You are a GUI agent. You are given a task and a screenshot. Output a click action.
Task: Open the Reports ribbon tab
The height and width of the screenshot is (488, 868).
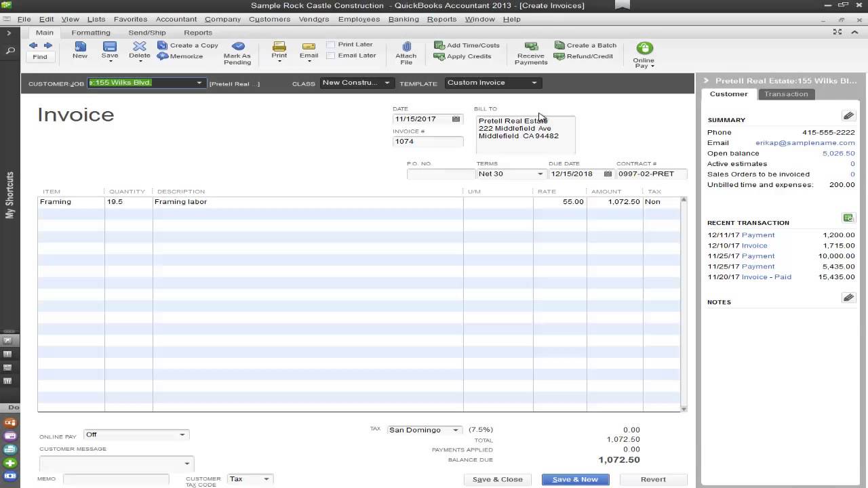(198, 33)
